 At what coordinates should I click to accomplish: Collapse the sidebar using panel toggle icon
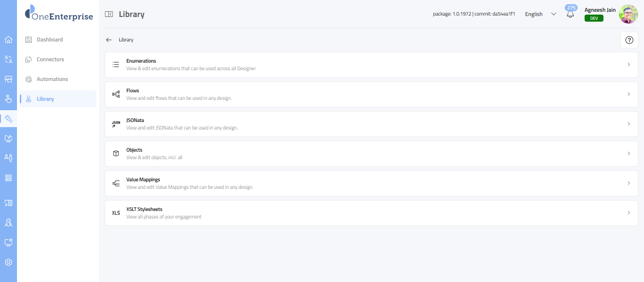(x=109, y=14)
